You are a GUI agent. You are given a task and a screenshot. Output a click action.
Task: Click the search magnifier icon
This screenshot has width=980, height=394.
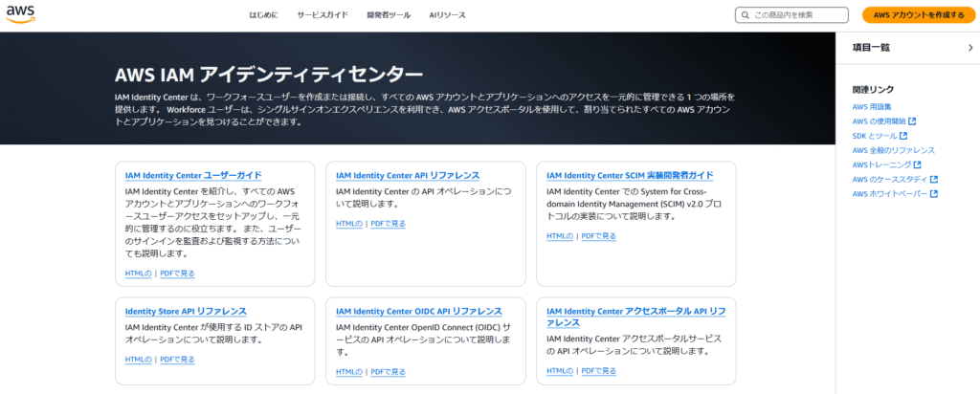[746, 15]
